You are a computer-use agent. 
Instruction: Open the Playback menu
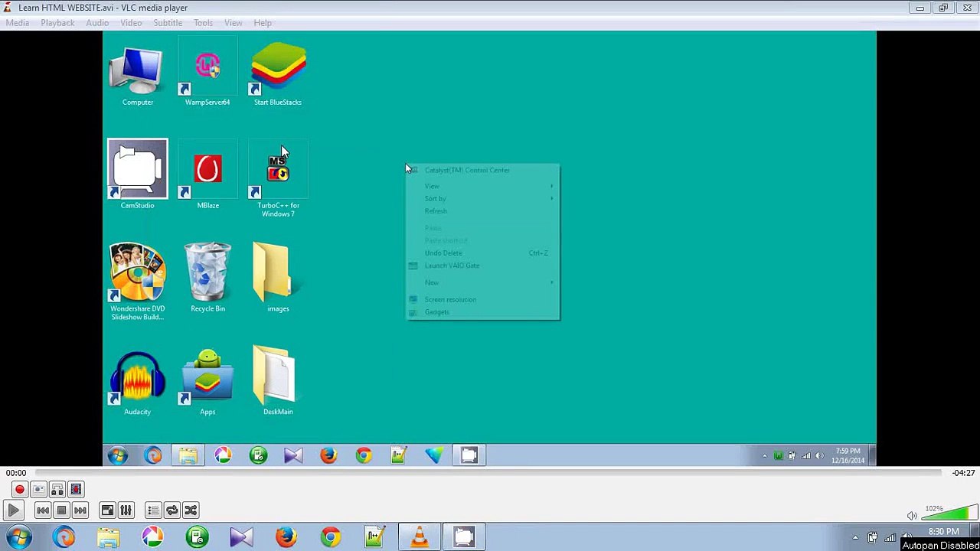point(57,23)
